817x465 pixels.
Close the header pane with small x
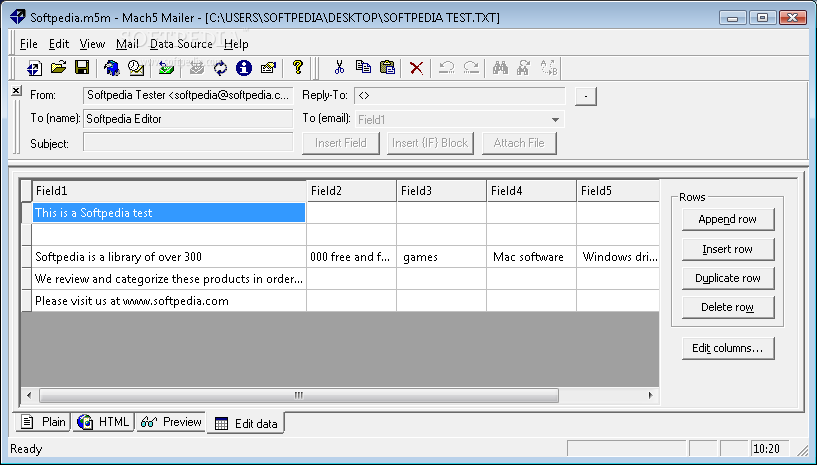tap(16, 91)
